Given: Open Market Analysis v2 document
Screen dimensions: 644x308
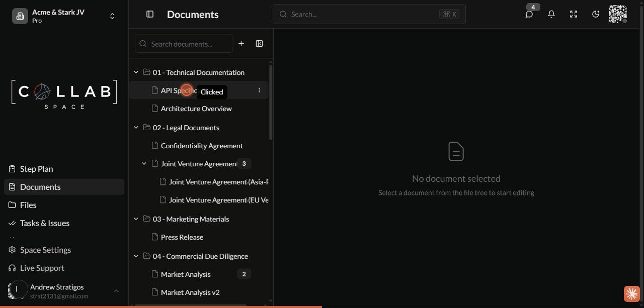Looking at the screenshot, I should coord(190,292).
